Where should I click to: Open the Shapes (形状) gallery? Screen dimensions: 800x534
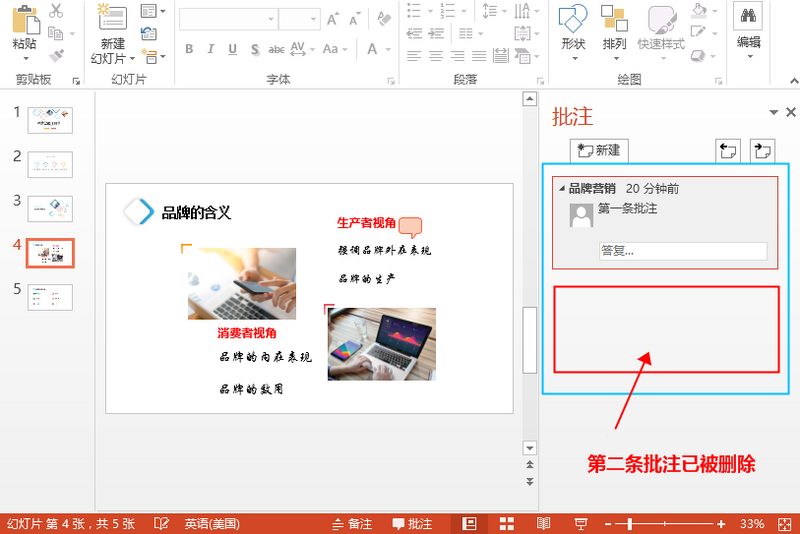click(573, 32)
